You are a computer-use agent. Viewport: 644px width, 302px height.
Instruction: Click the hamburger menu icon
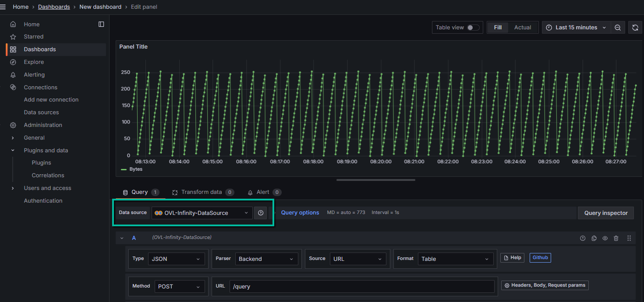tap(3, 7)
